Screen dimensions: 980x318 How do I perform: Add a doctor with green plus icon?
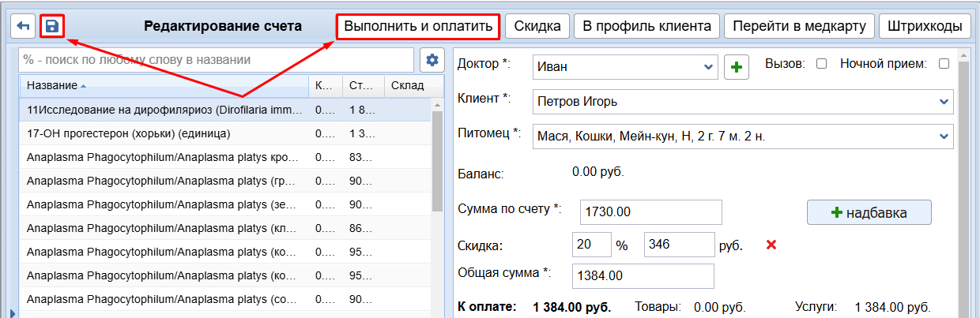pos(737,67)
